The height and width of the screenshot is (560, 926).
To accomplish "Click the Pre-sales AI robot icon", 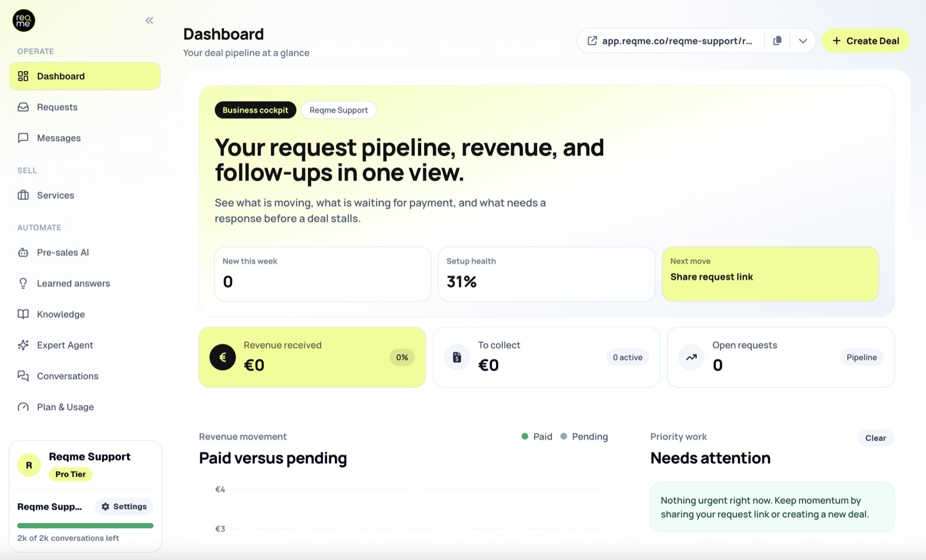I will (x=23, y=252).
